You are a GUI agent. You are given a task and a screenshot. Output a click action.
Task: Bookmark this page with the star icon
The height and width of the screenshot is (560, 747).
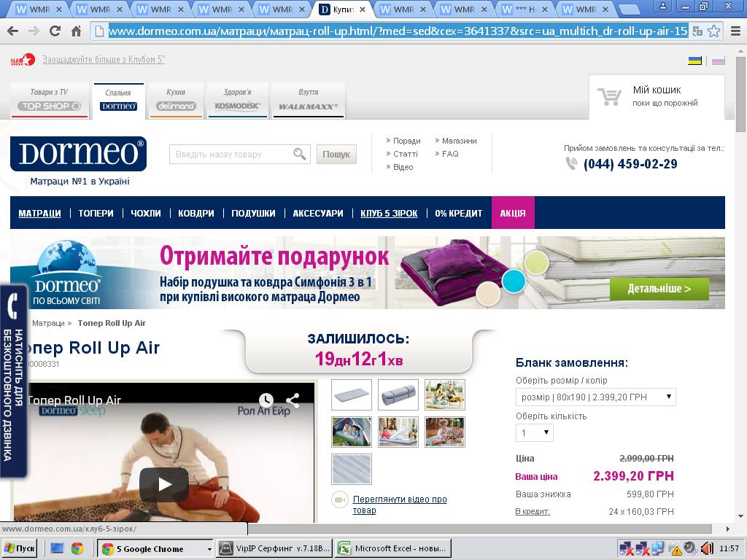point(713,31)
